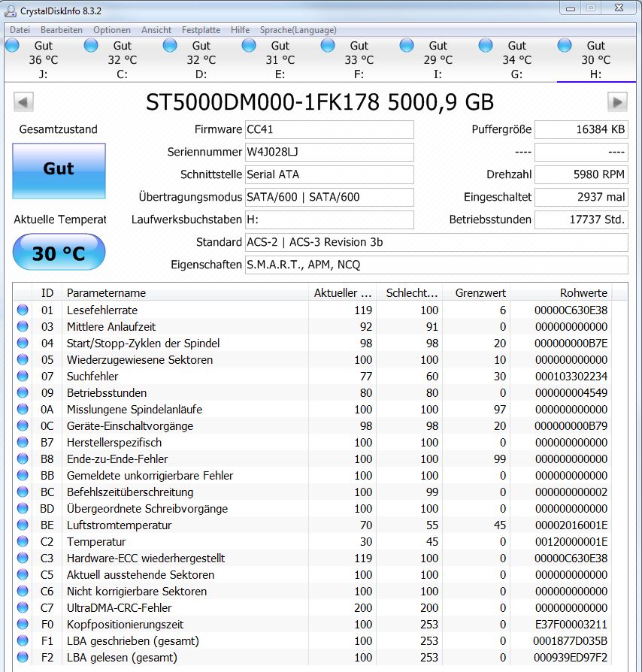This screenshot has width=642, height=672.
Task: Click status orb for UltraDMA-CRC-Fehler
Action: coord(23,607)
